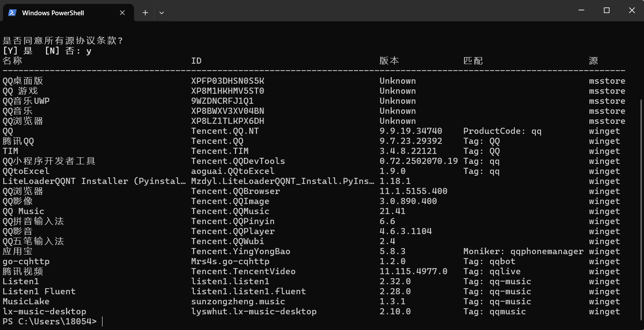Click the PS C:\Users\18054> prompt
The width and height of the screenshot is (644, 330).
pyautogui.click(x=50, y=321)
